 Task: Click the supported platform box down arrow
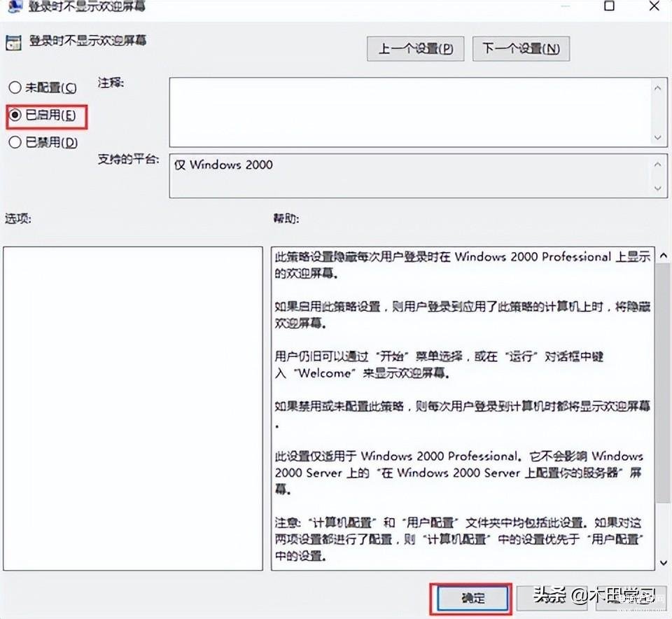[x=657, y=188]
